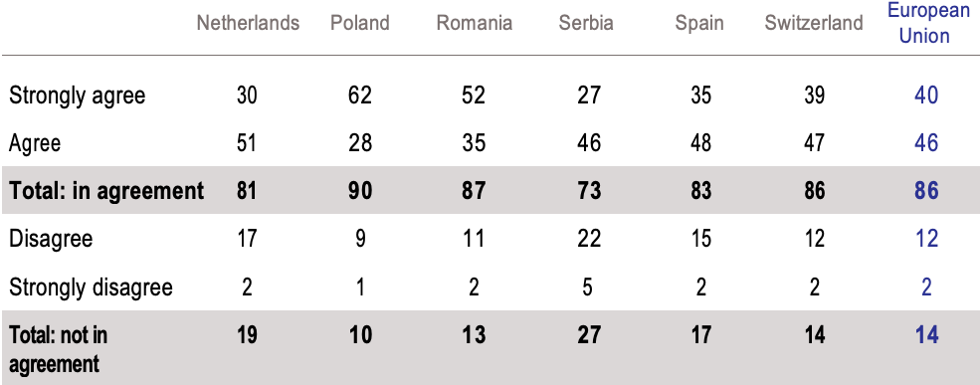This screenshot has width=980, height=385.
Task: Select Switzerland's Disagree value 12
Action: point(814,239)
